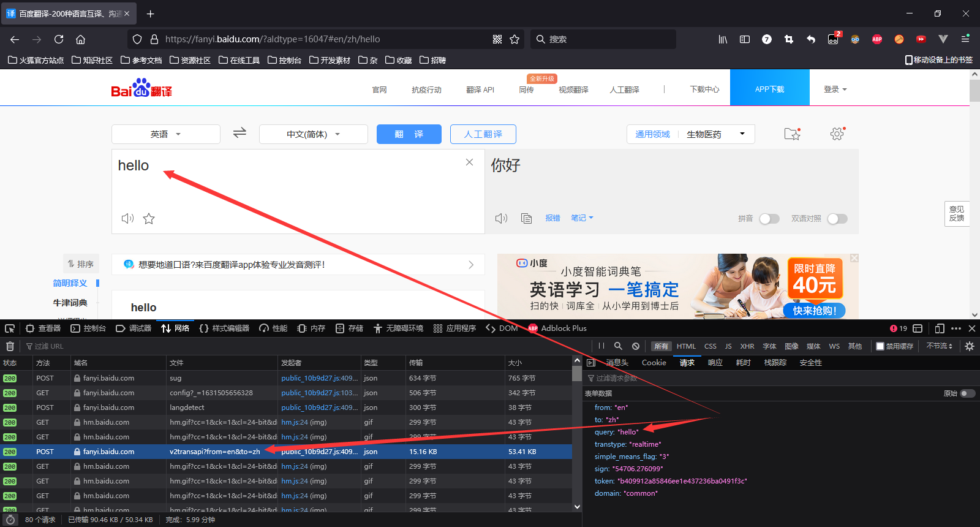Open translation settings gear icon

tap(837, 134)
